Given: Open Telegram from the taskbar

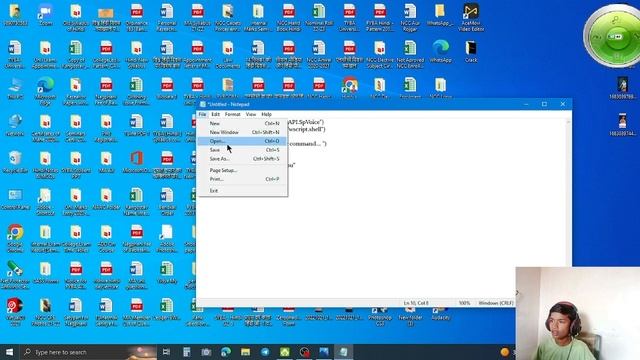Looking at the screenshot, I should click(x=265, y=352).
